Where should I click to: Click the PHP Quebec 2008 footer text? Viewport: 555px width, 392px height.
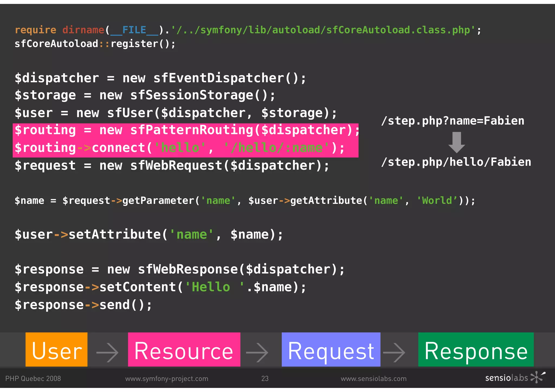33,378
